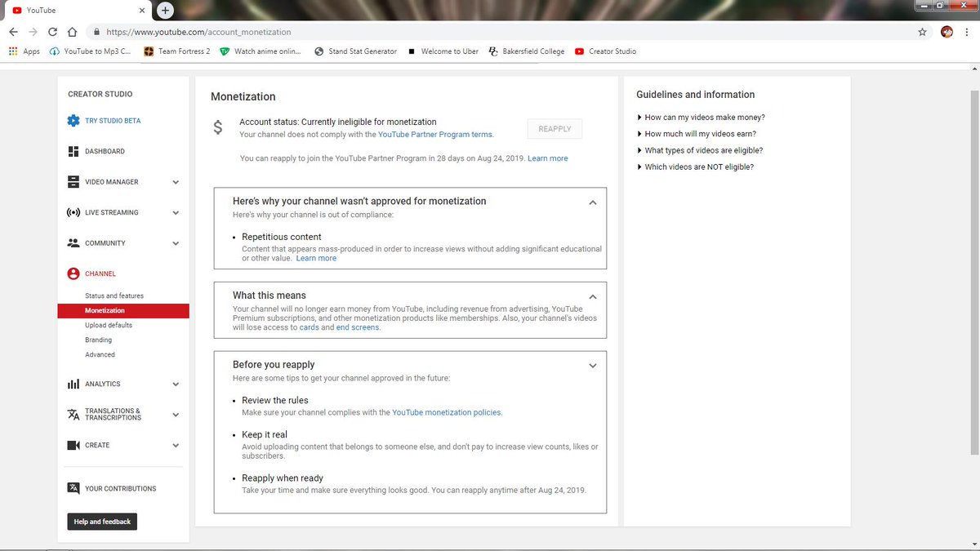Expand 'How much will my videos earn?'

696,134
